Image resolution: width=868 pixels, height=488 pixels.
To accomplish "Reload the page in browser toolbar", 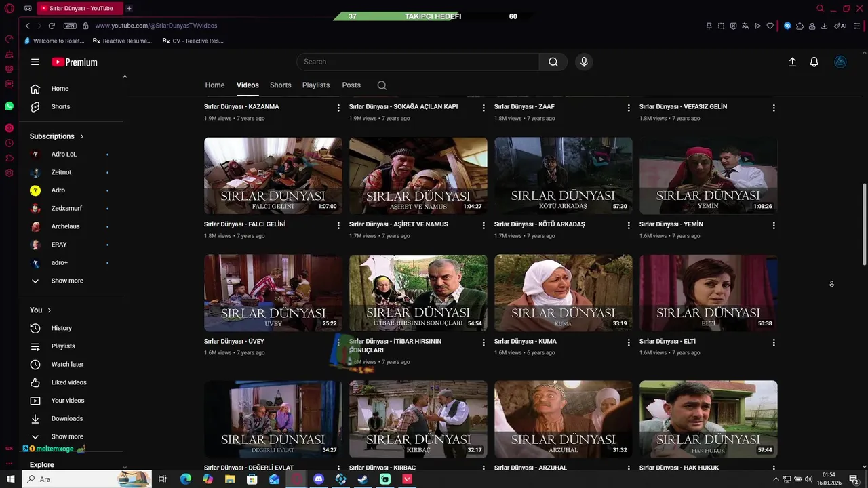I will pyautogui.click(x=52, y=26).
